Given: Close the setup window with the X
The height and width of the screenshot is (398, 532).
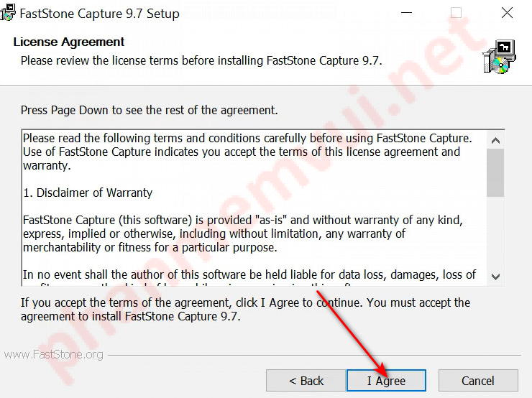Looking at the screenshot, I should point(507,13).
